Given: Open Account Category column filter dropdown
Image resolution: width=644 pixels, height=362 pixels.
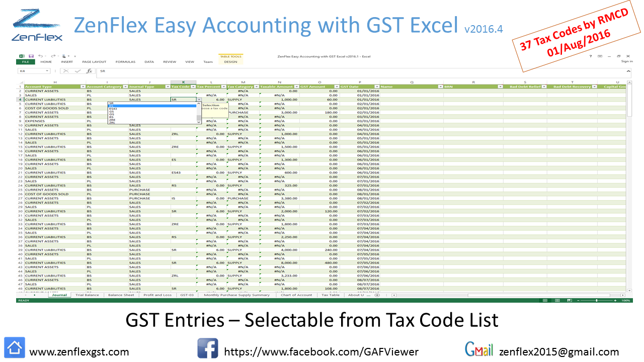Looking at the screenshot, I should (125, 86).
